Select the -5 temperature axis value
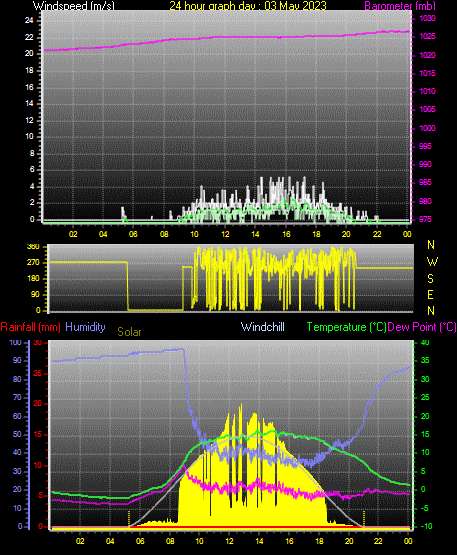The height and width of the screenshot is (555, 457). [x=425, y=509]
